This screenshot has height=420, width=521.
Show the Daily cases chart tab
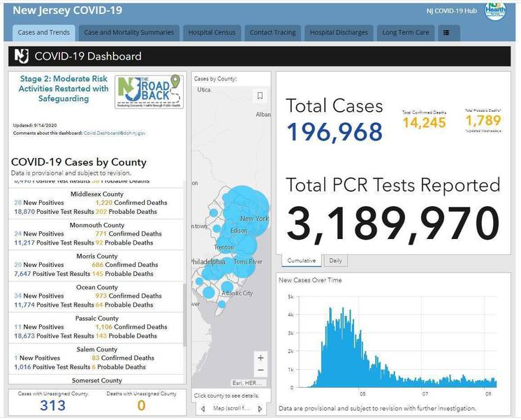[335, 261]
